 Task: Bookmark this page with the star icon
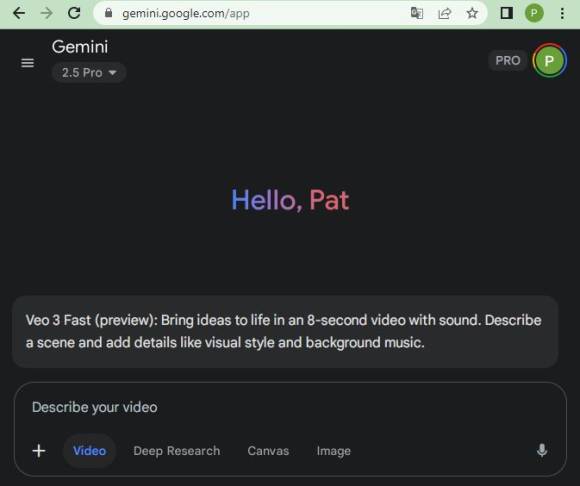[x=472, y=14]
